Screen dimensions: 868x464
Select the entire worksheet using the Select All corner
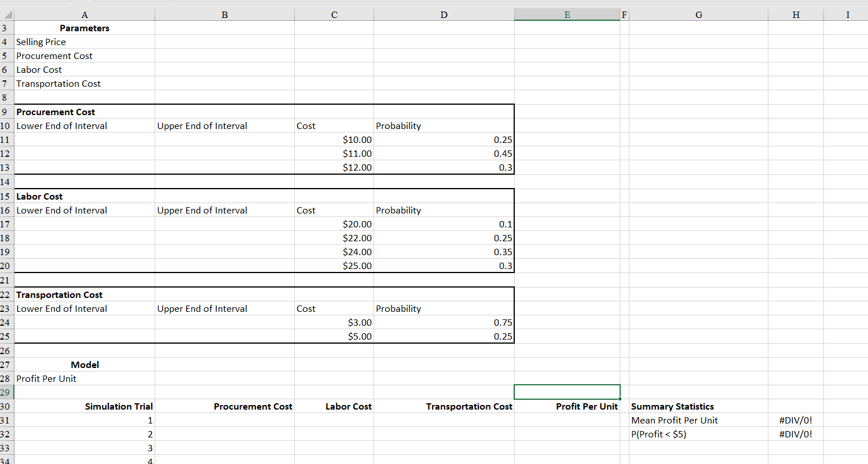(6, 14)
